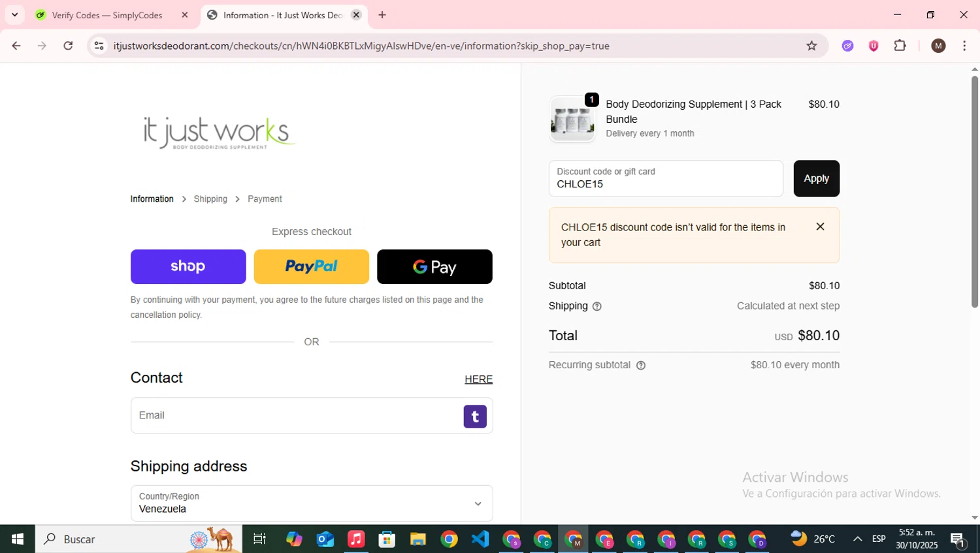Open the Chrome profile avatar M
The width and height of the screenshot is (980, 553).
[938, 46]
